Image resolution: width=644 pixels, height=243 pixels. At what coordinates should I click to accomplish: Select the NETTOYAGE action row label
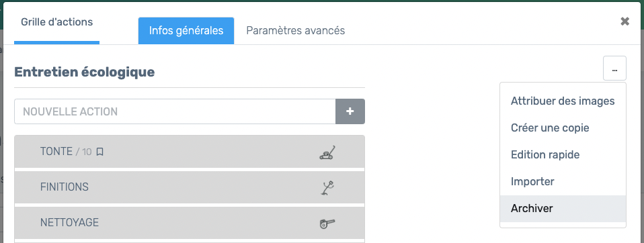[x=69, y=222]
